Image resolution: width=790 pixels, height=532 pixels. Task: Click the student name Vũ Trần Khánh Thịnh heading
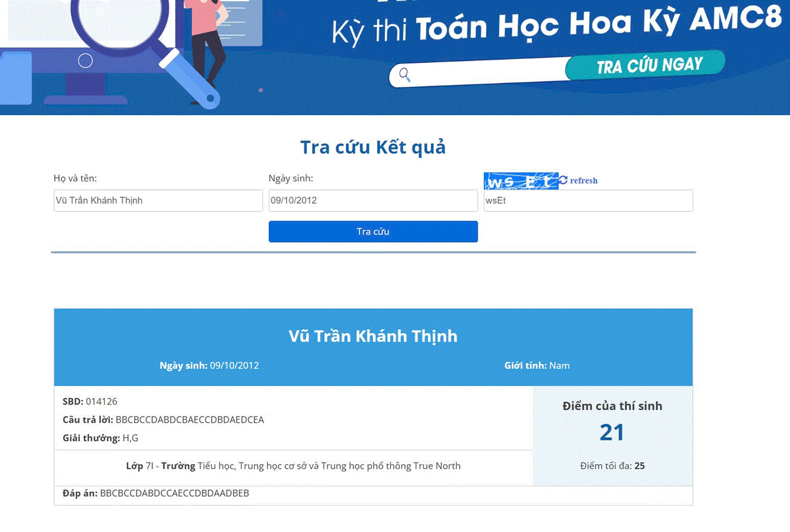pyautogui.click(x=373, y=336)
